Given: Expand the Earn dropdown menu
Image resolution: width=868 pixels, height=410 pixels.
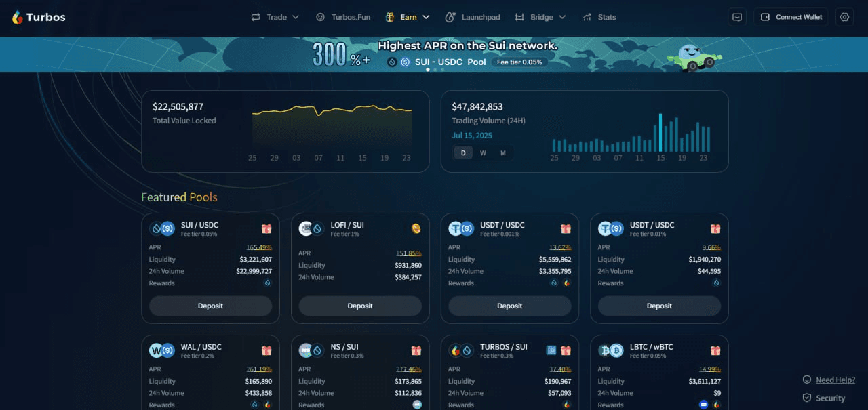Looking at the screenshot, I should [426, 17].
